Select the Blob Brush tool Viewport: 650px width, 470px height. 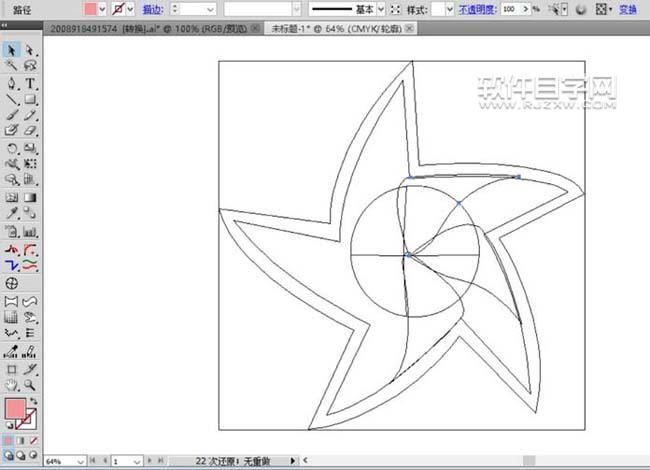(x=11, y=131)
